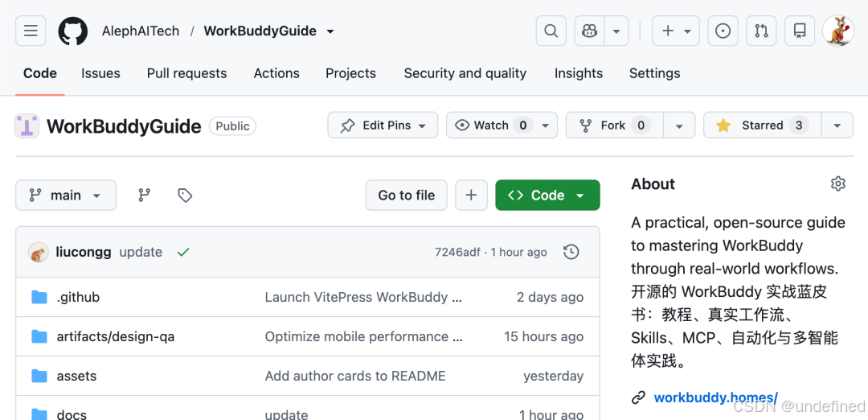Expand the Watch options caret

(x=546, y=126)
